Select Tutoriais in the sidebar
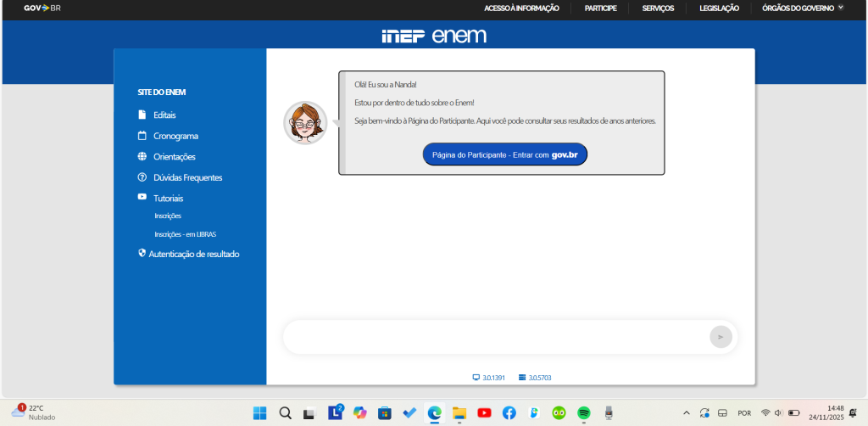The image size is (868, 426). (x=169, y=199)
